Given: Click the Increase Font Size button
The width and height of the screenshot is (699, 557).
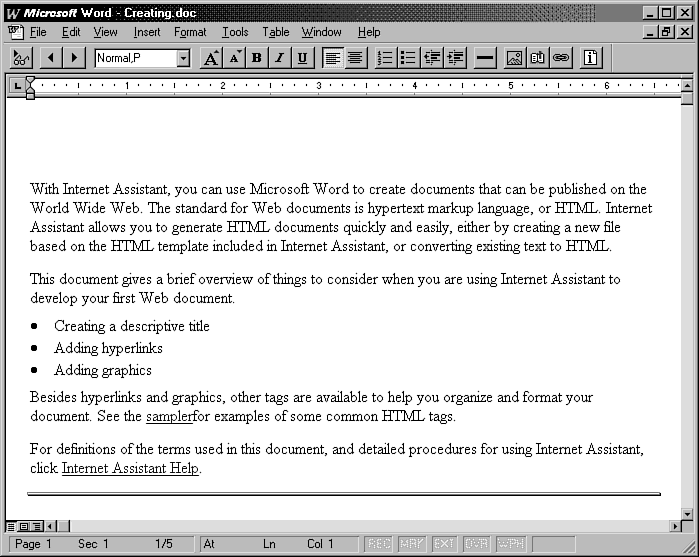Looking at the screenshot, I should click(x=211, y=58).
